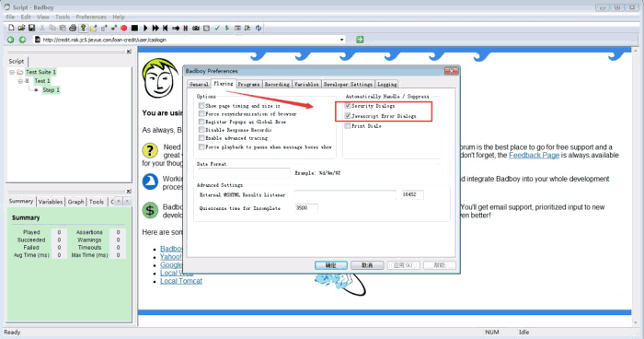Enable the Print Dialogs checkbox

348,126
